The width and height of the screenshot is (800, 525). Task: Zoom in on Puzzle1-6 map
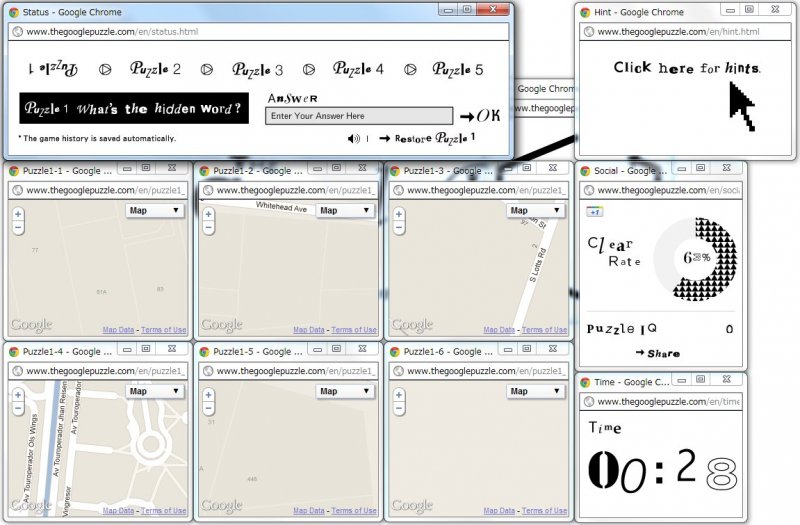398,395
